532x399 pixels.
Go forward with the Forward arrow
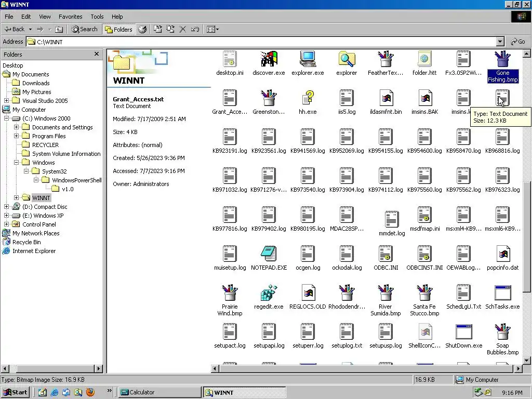coord(40,29)
